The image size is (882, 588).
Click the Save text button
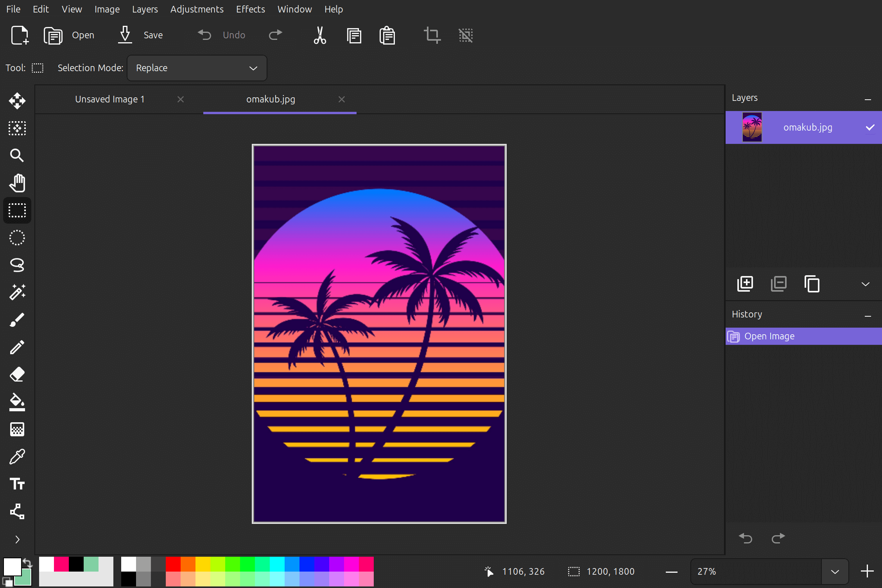[x=153, y=35]
